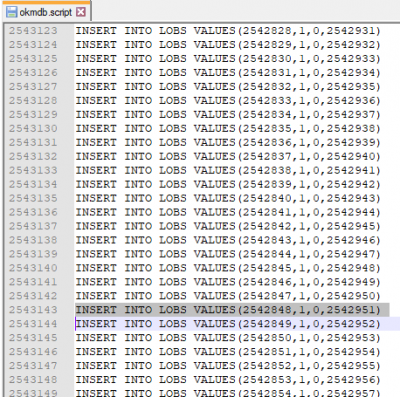The width and height of the screenshot is (400, 397).
Task: Click line number 2543140
Action: (x=33, y=268)
